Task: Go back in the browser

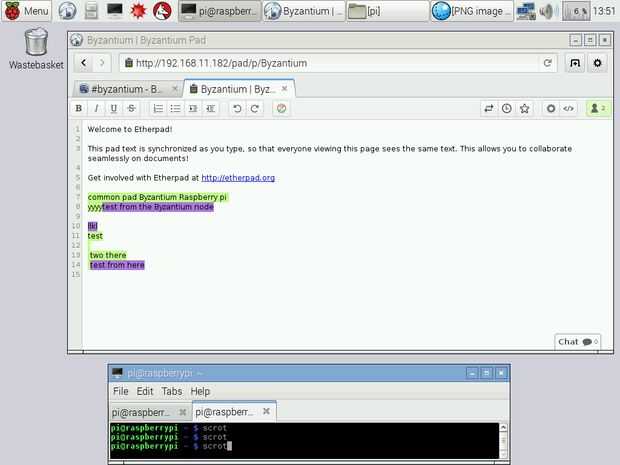Action: point(83,63)
